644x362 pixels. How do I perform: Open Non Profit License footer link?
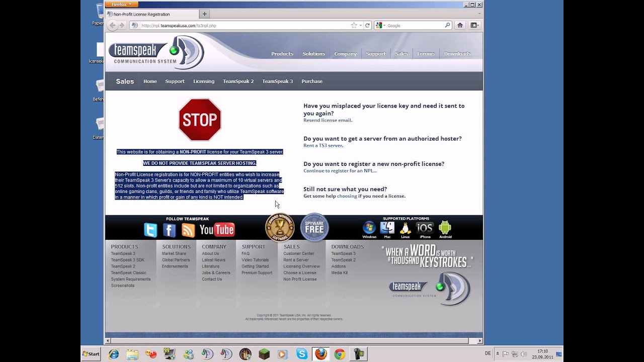pos(300,279)
